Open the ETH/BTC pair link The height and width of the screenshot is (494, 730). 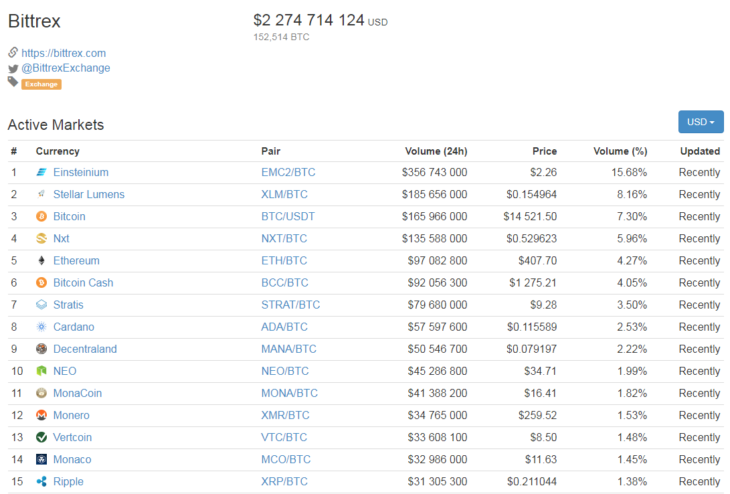coord(284,261)
